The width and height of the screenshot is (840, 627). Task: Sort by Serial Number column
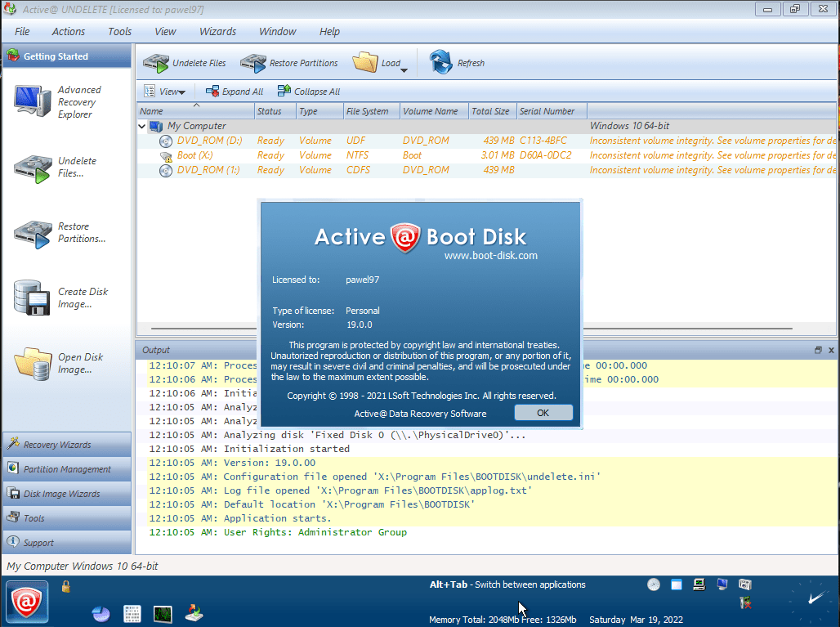(552, 111)
